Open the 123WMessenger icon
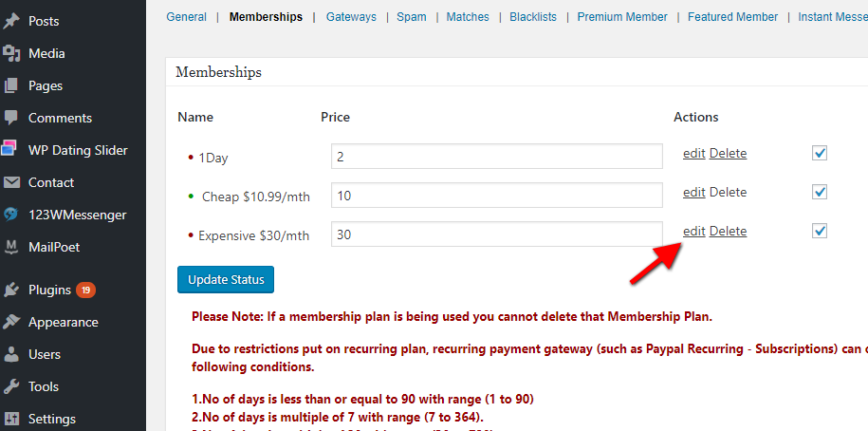This screenshot has width=868, height=431. click(x=11, y=215)
